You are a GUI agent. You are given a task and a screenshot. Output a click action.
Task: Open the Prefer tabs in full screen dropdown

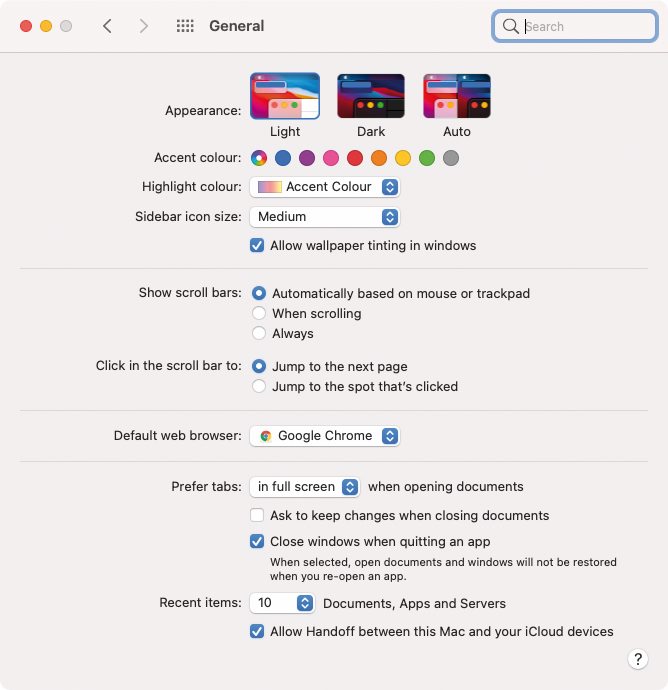coord(305,487)
